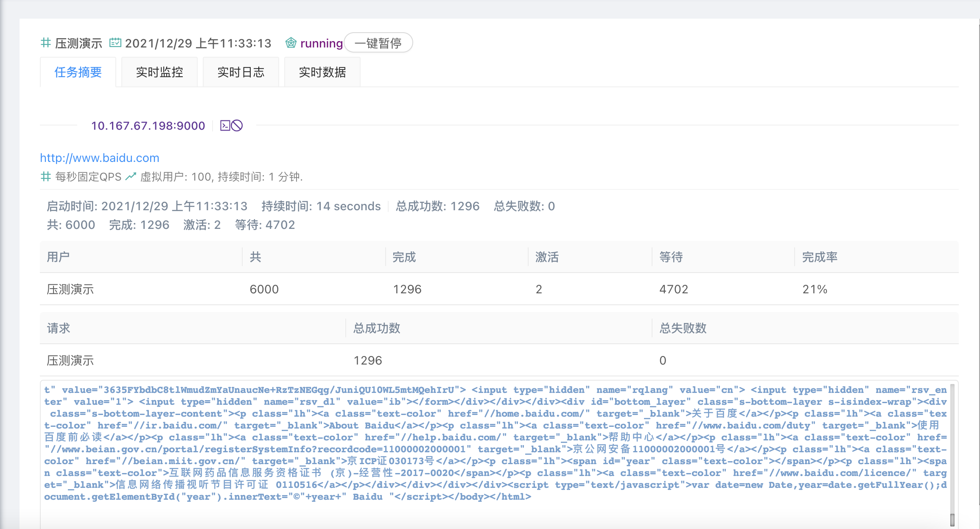Open the 实时数据 tab
The image size is (980, 529).
click(322, 72)
